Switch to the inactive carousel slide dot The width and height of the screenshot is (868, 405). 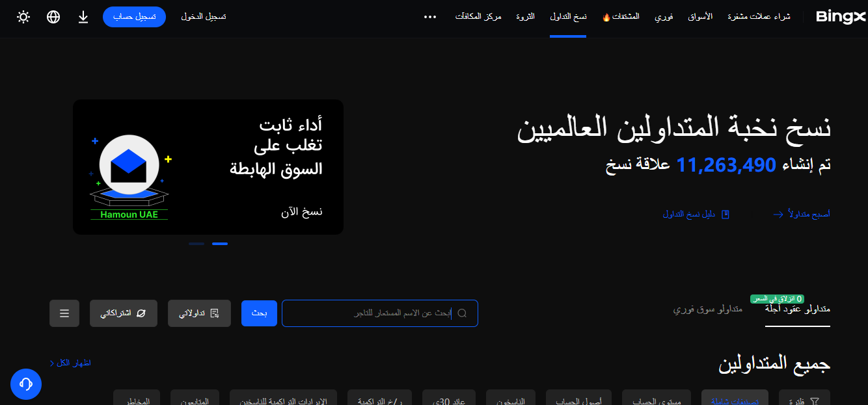(x=197, y=244)
